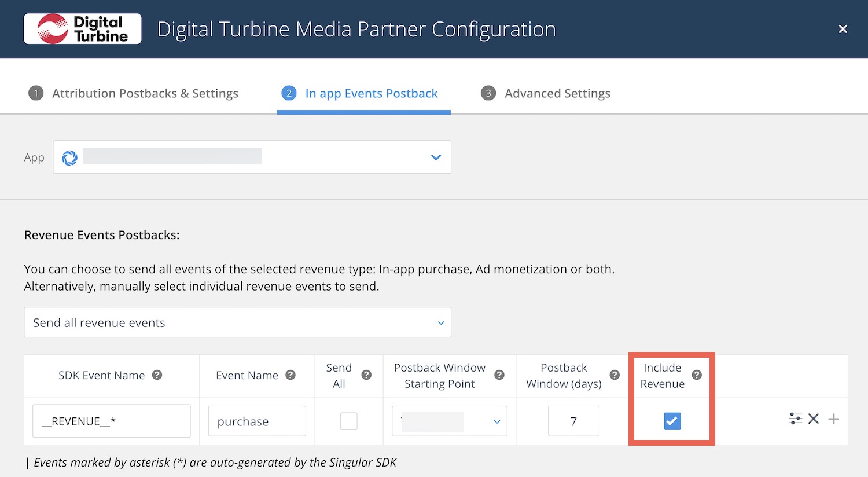The width and height of the screenshot is (868, 477).
Task: Click the Digital Turbine logo
Action: (x=83, y=29)
